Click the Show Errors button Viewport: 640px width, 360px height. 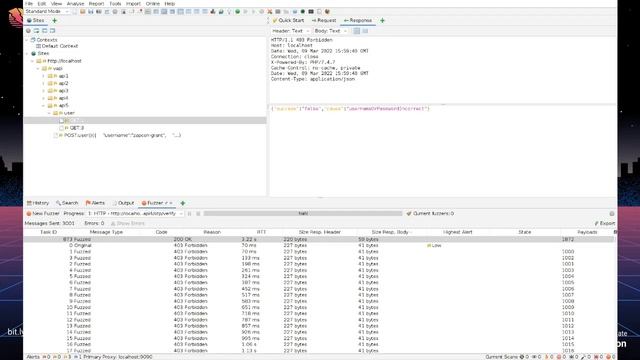click(128, 223)
